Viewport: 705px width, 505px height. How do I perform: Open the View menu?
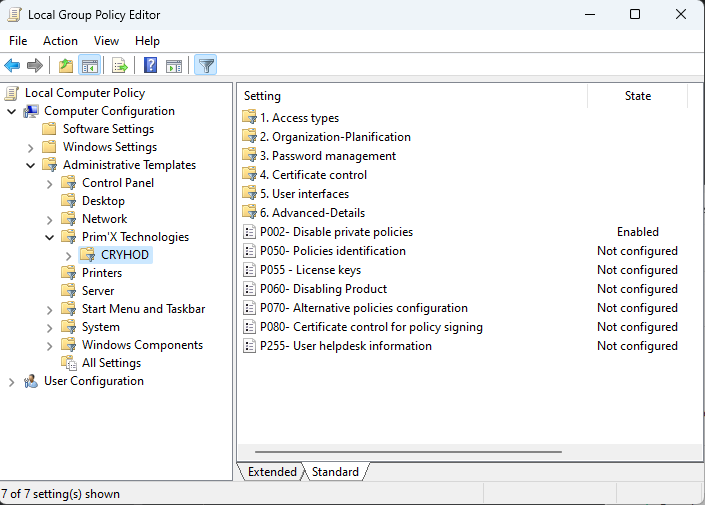pyautogui.click(x=106, y=41)
